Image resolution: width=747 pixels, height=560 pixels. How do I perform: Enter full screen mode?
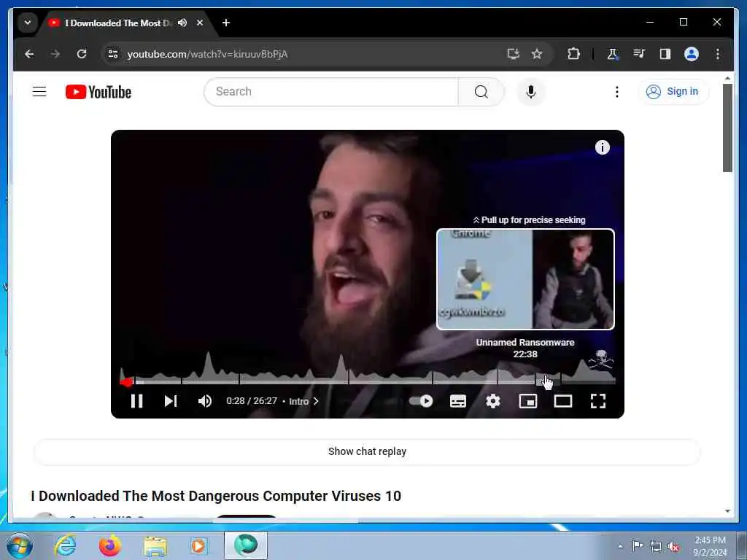[598, 401]
